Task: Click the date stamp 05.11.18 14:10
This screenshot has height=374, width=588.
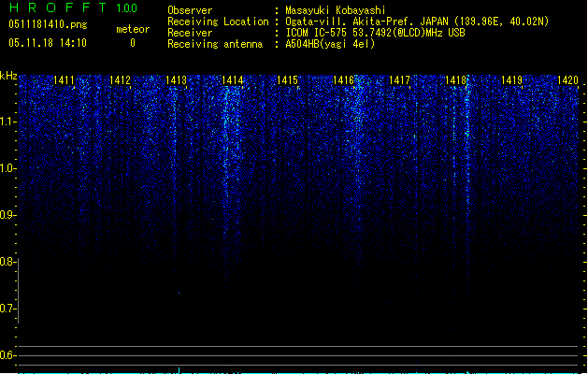Action: (x=48, y=43)
